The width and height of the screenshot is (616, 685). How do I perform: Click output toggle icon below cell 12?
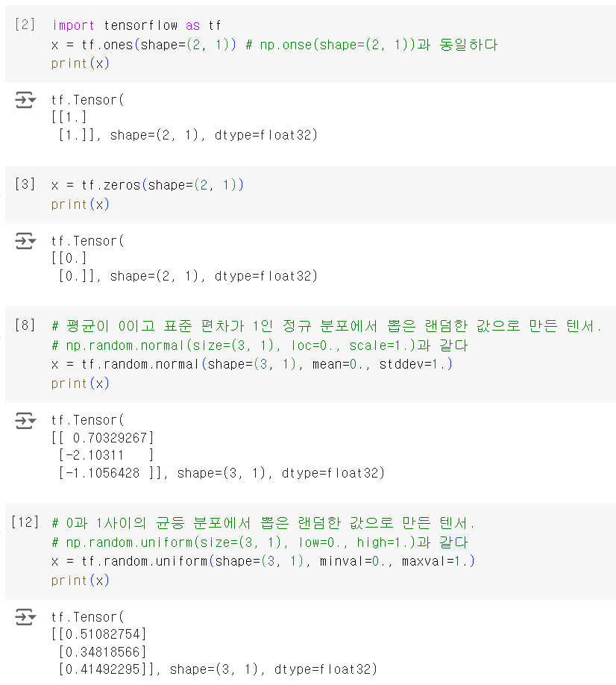click(25, 617)
